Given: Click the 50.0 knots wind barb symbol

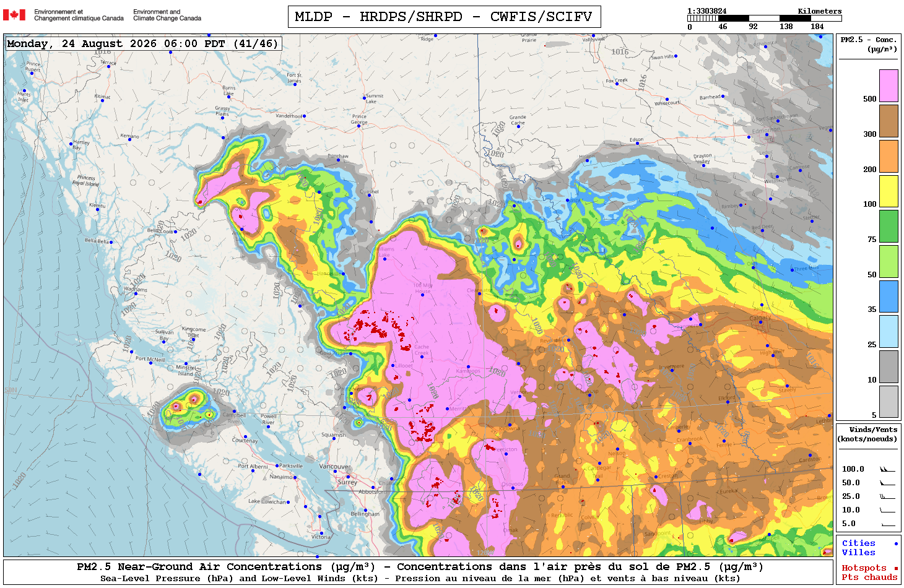Looking at the screenshot, I should tap(887, 483).
